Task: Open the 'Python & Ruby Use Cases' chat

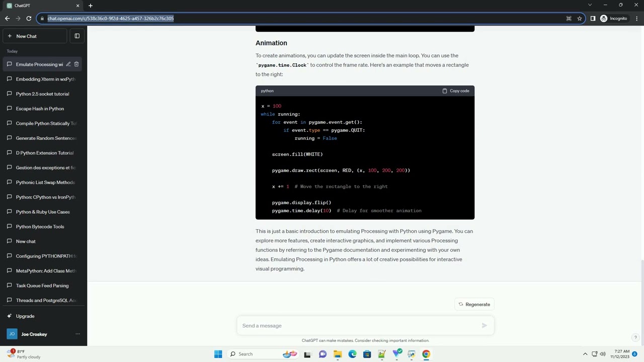Action: (x=43, y=212)
